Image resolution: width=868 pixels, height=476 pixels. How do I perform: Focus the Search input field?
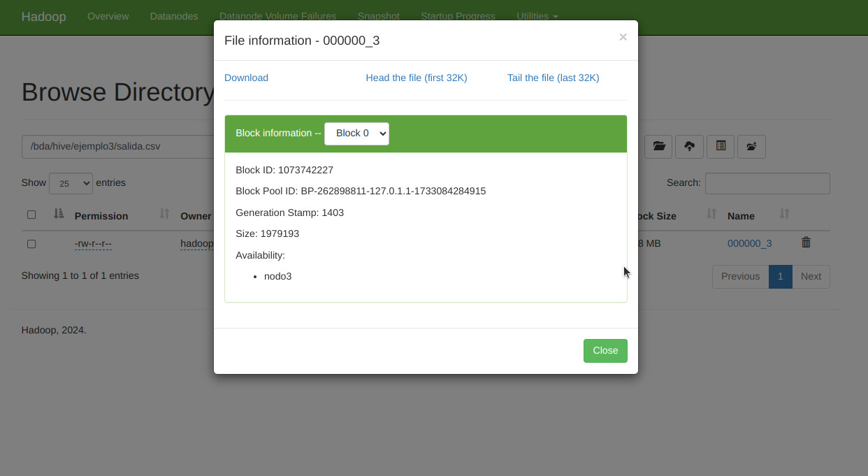click(767, 183)
